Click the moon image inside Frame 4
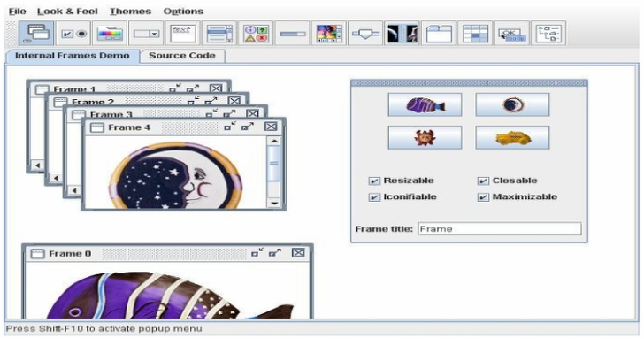The image size is (644, 338). [x=177, y=176]
